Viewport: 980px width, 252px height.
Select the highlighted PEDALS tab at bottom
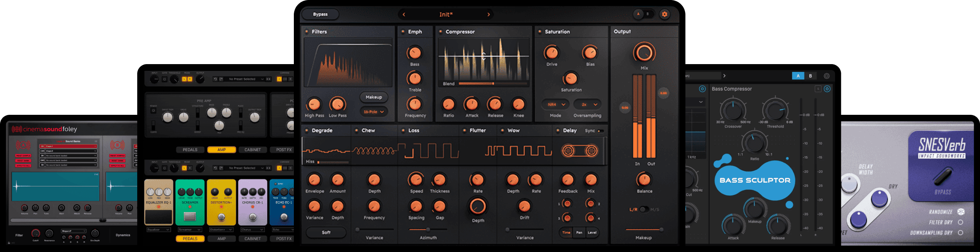[x=190, y=239]
